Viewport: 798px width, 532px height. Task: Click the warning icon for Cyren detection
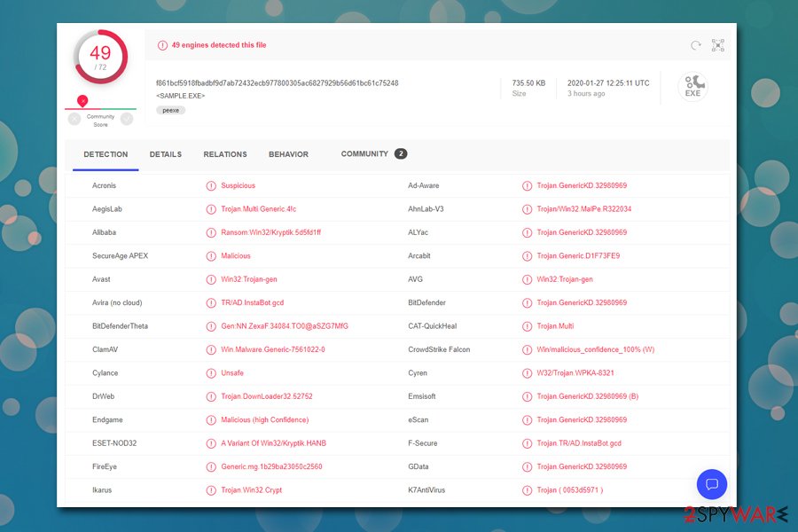coord(527,373)
